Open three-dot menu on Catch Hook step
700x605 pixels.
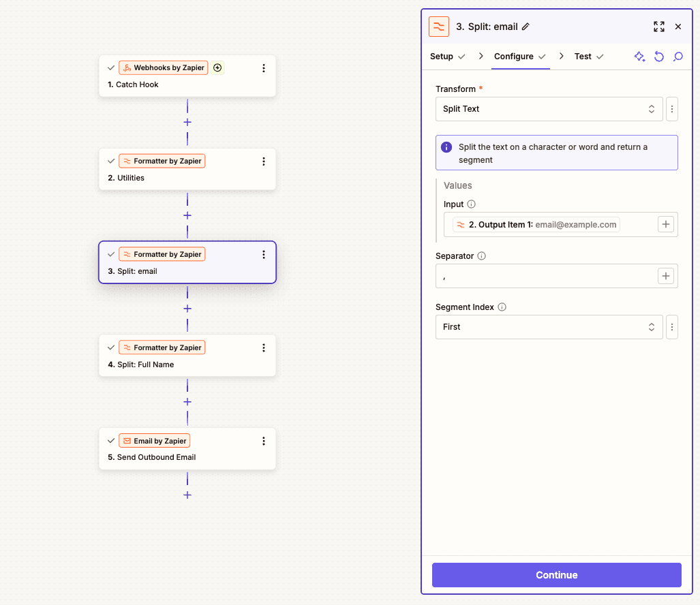coord(263,68)
